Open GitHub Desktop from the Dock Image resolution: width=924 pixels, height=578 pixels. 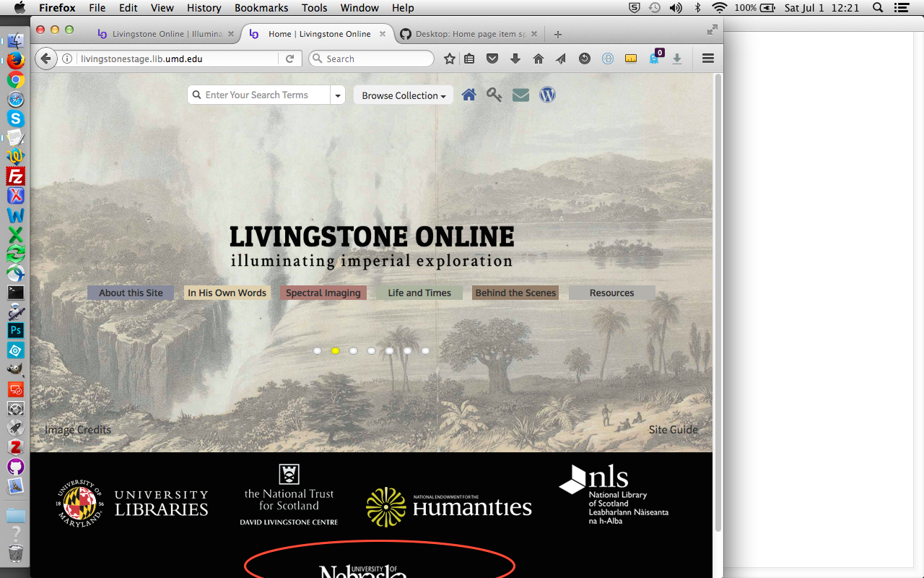click(x=16, y=466)
